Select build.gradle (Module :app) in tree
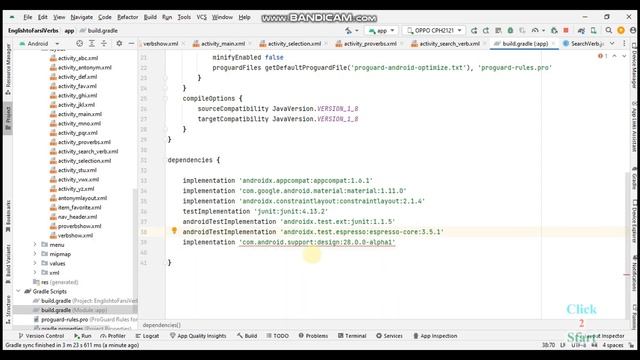 (x=73, y=310)
